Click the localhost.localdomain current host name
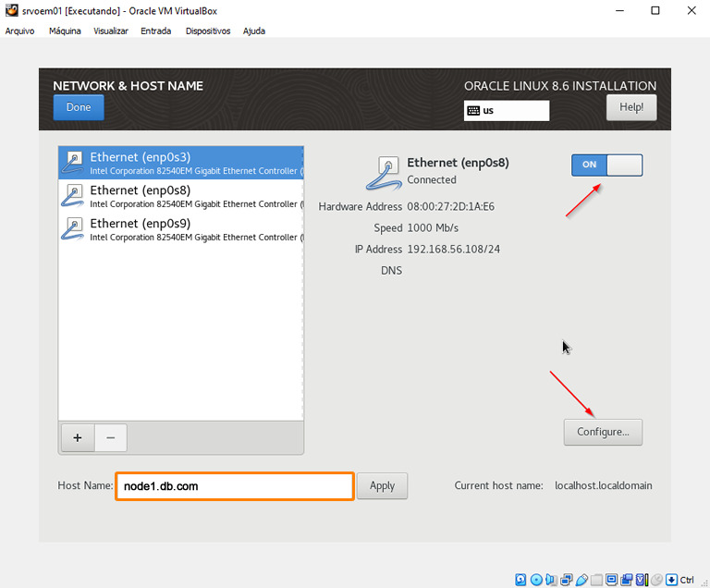The width and height of the screenshot is (710, 588). [x=604, y=485]
